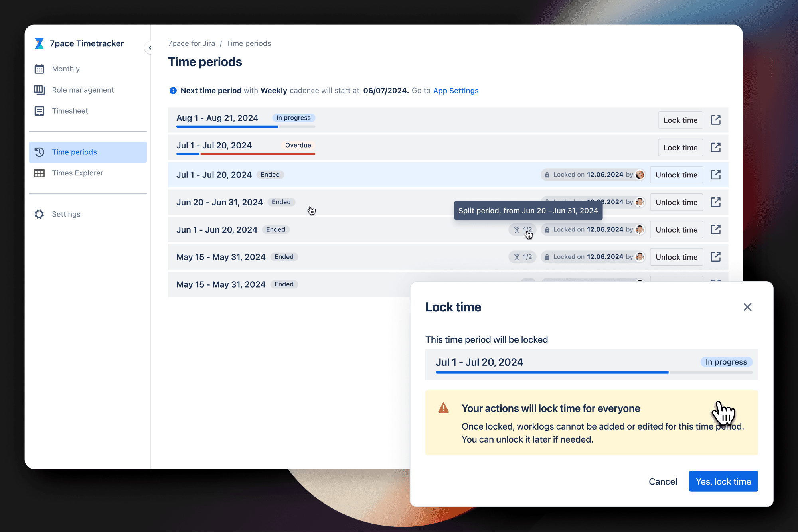This screenshot has width=798, height=532.
Task: Cancel the Lock time dialog
Action: click(x=663, y=481)
